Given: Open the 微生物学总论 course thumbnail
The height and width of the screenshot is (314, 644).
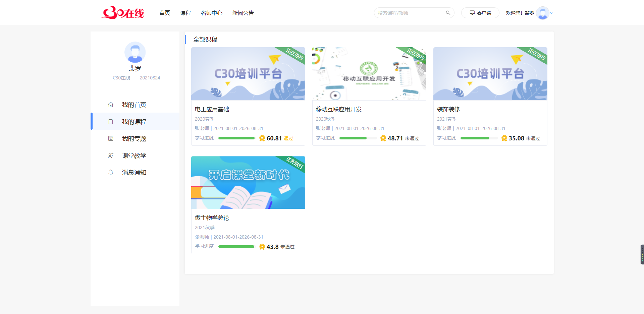Looking at the screenshot, I should pos(248,182).
